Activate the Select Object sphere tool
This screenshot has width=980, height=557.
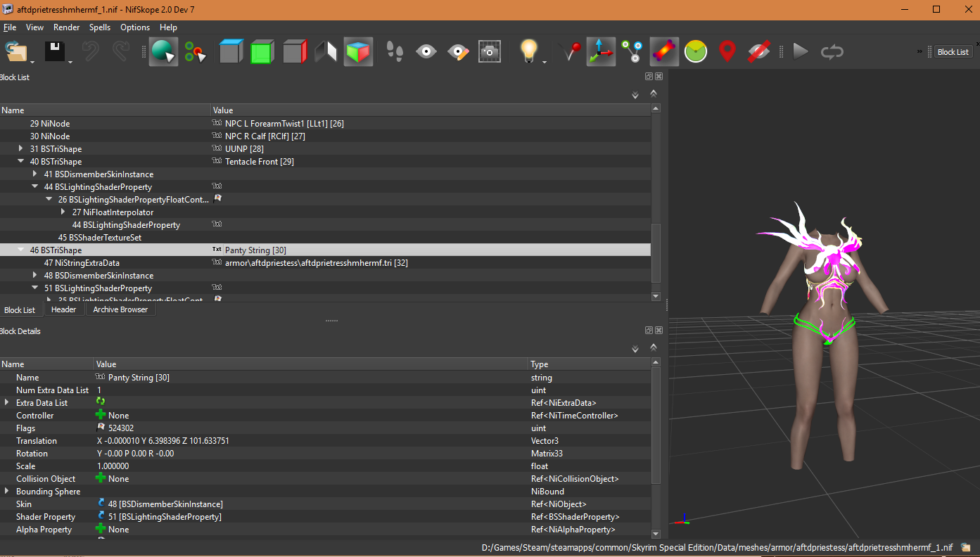tap(163, 51)
